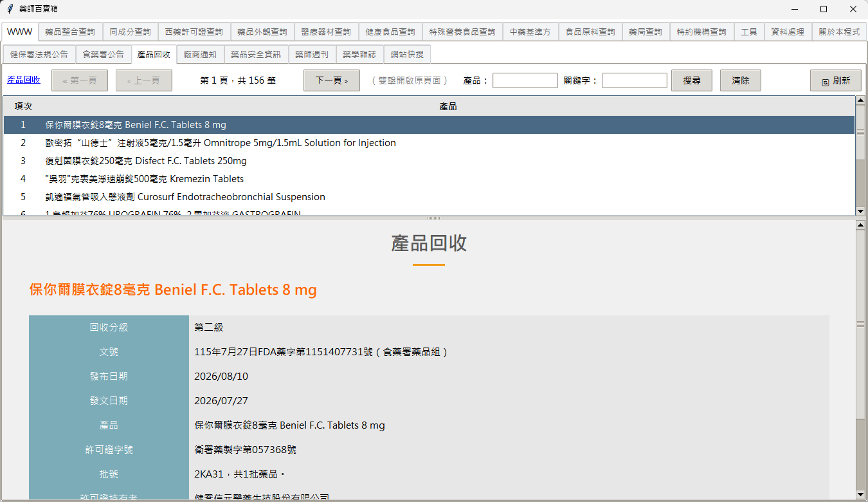Click the product list scrollbar up arrow
The image size is (868, 502).
coord(860,100)
